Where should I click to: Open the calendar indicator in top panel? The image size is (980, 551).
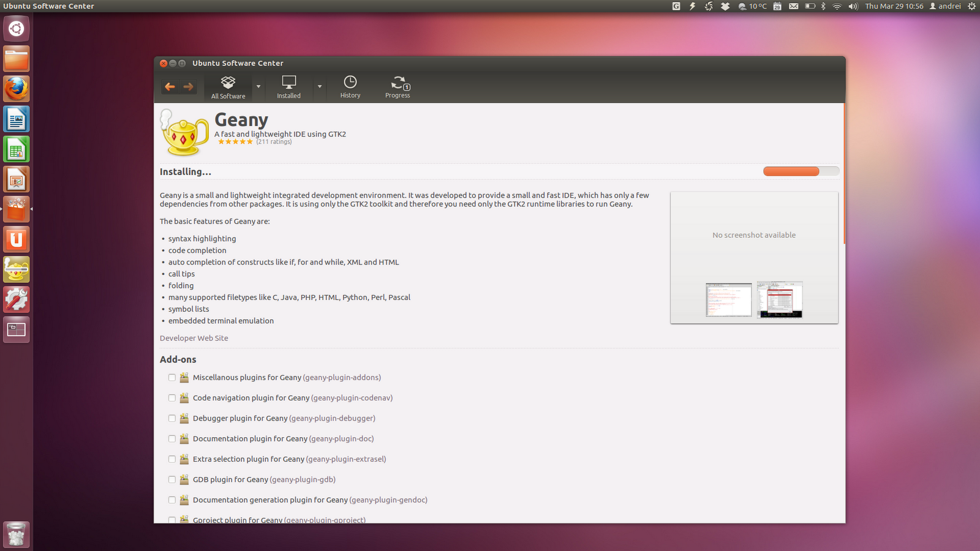777,6
